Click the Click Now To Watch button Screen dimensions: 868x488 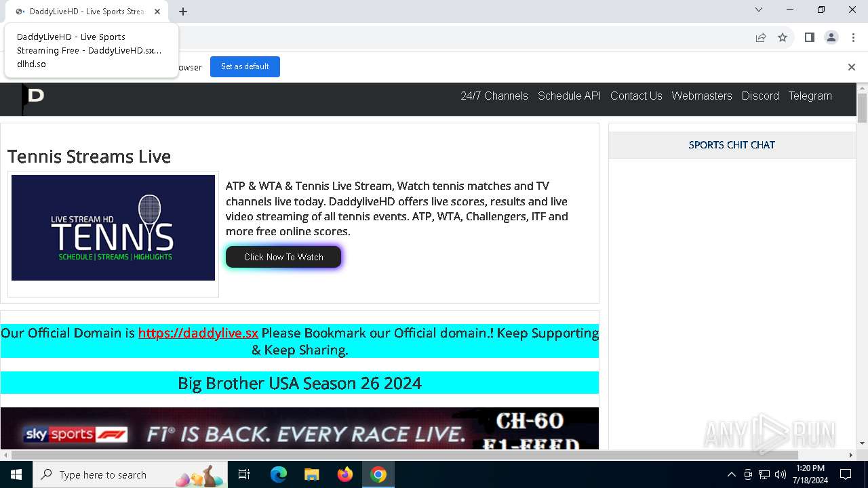pyautogui.click(x=283, y=257)
